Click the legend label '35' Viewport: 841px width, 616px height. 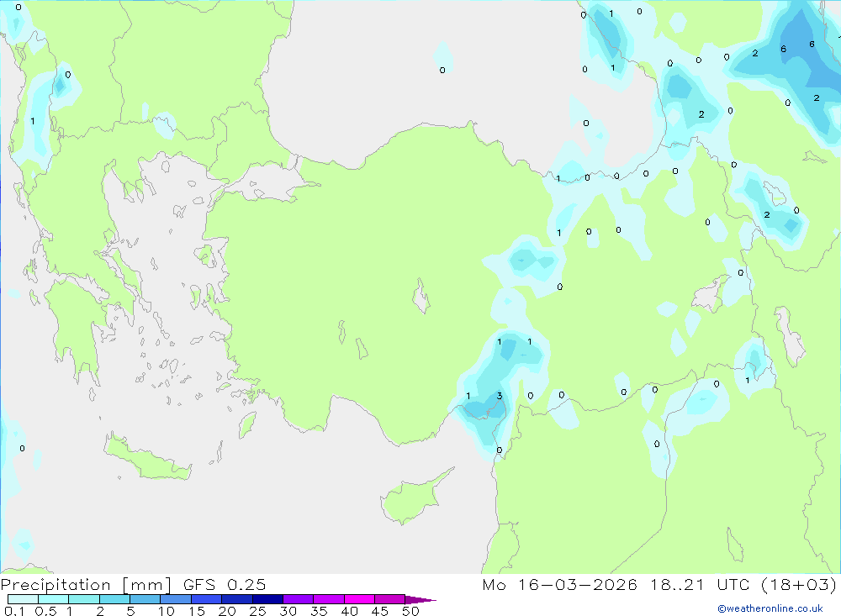click(319, 611)
